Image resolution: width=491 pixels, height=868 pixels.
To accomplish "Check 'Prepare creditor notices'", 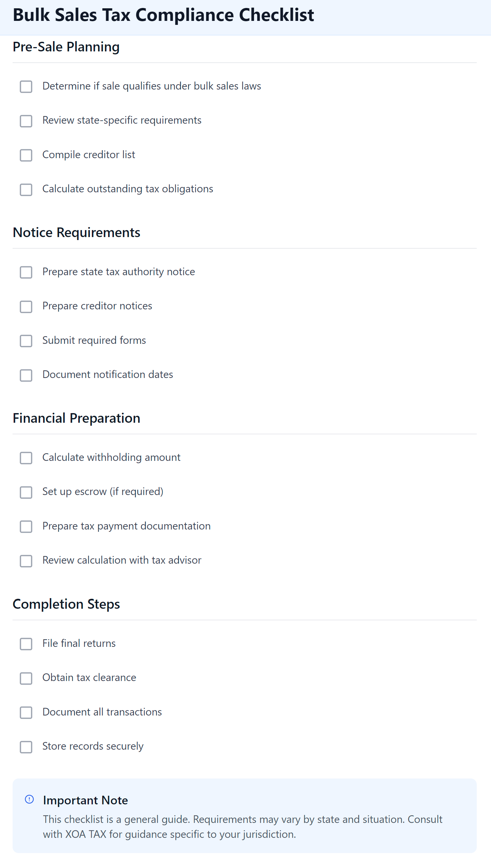I will (26, 307).
